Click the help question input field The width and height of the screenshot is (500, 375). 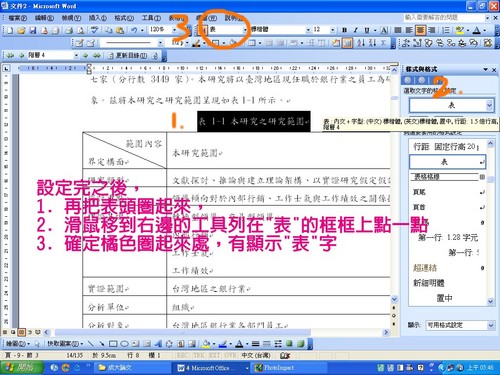pos(444,17)
